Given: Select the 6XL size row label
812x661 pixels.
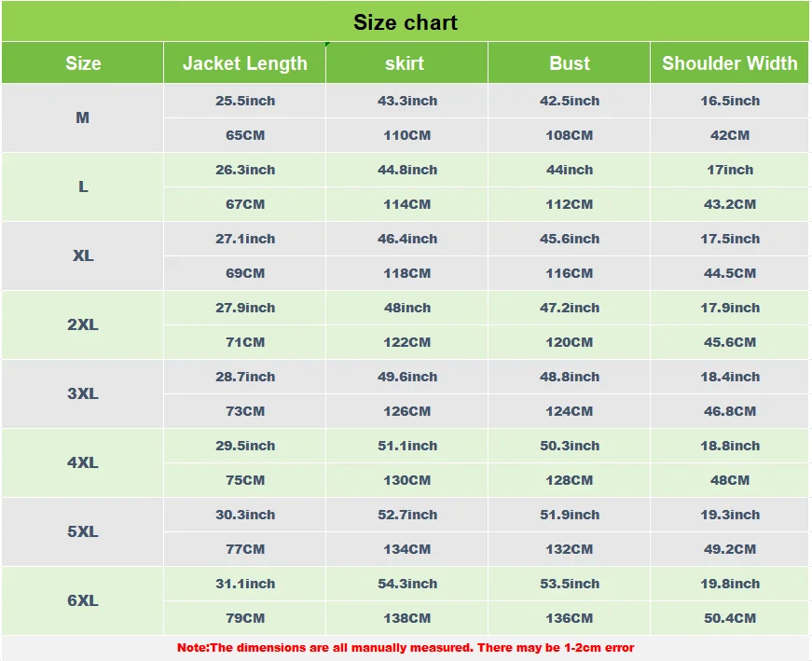Looking at the screenshot, I should click(x=83, y=600).
